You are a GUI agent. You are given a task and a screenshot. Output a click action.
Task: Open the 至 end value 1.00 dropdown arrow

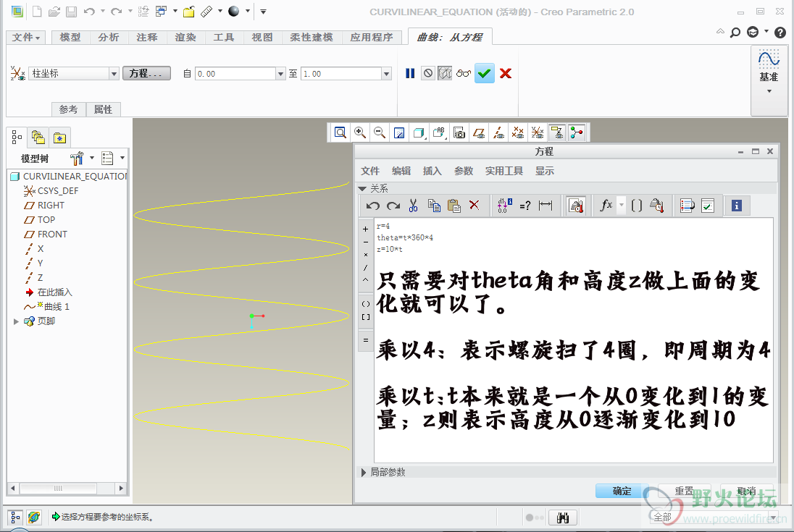386,74
